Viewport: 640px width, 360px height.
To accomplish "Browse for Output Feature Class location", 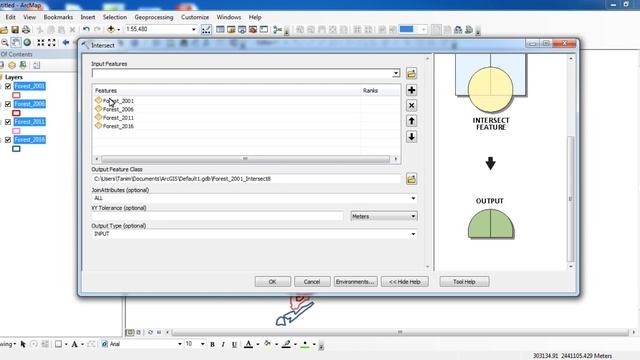I will [x=411, y=179].
